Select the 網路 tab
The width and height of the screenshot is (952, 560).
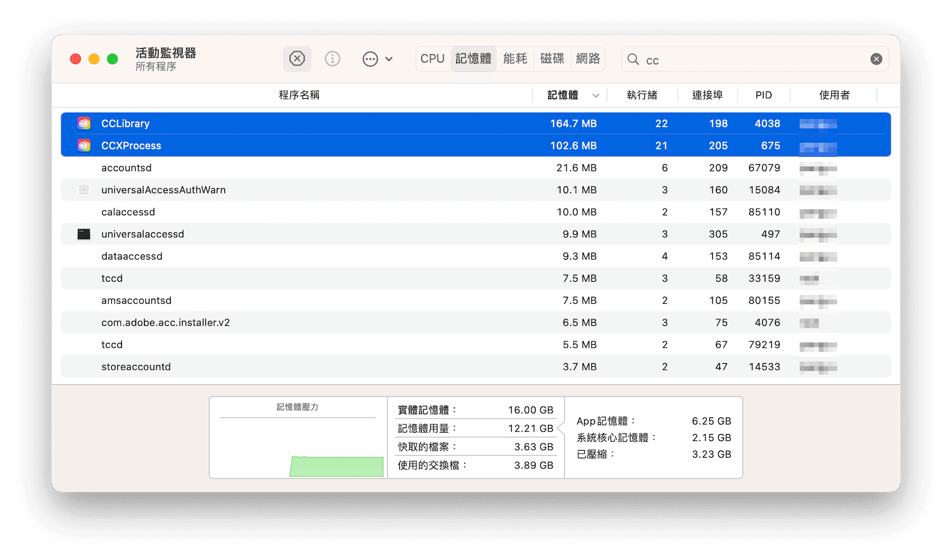tap(588, 59)
